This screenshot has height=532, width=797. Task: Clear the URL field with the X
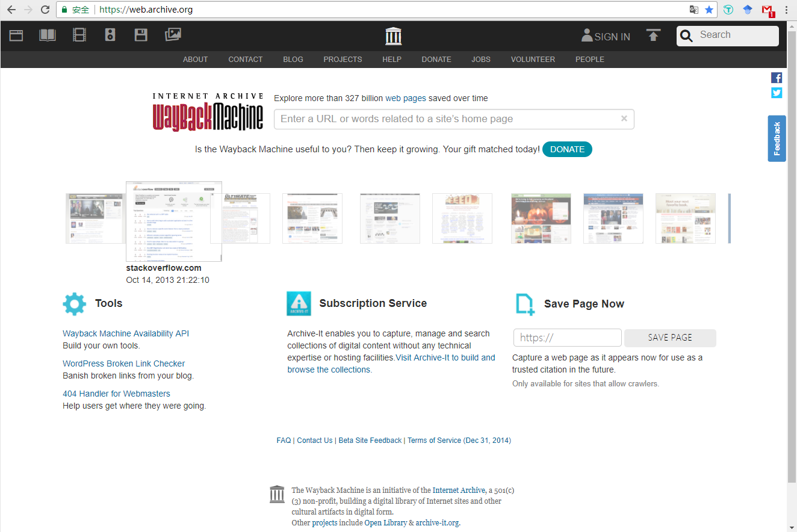coord(624,119)
